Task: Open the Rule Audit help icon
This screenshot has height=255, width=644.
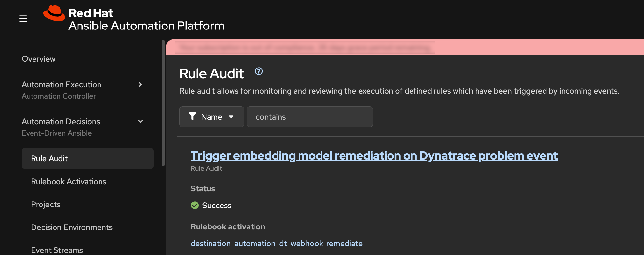Action: click(x=259, y=71)
